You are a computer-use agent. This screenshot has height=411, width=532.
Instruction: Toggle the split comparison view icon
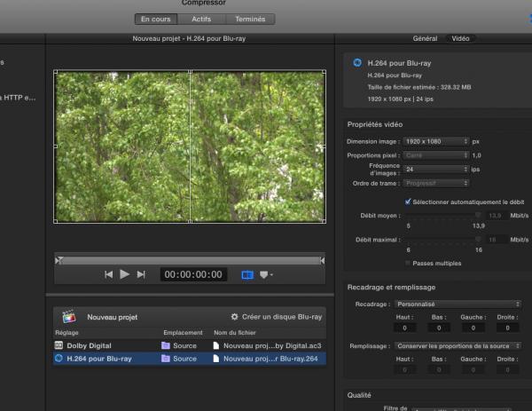click(247, 275)
